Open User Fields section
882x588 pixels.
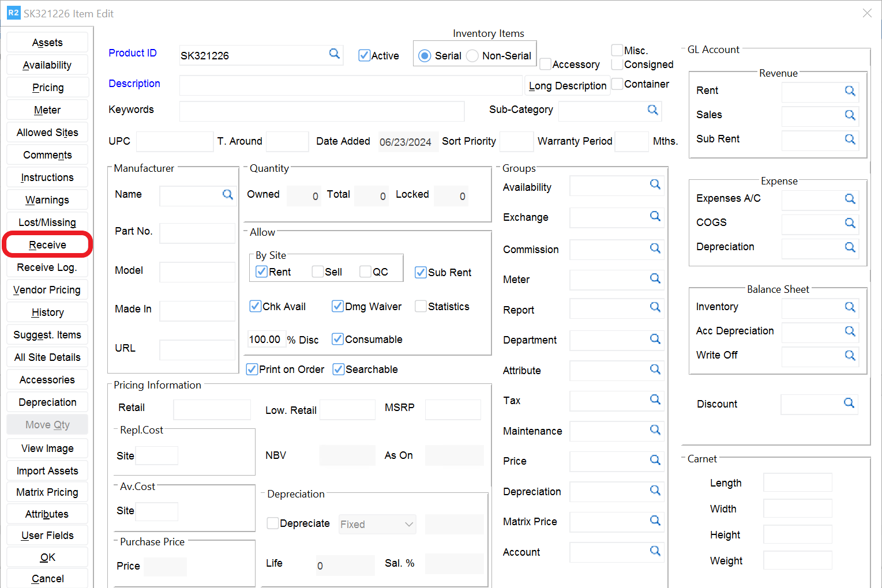(x=47, y=536)
